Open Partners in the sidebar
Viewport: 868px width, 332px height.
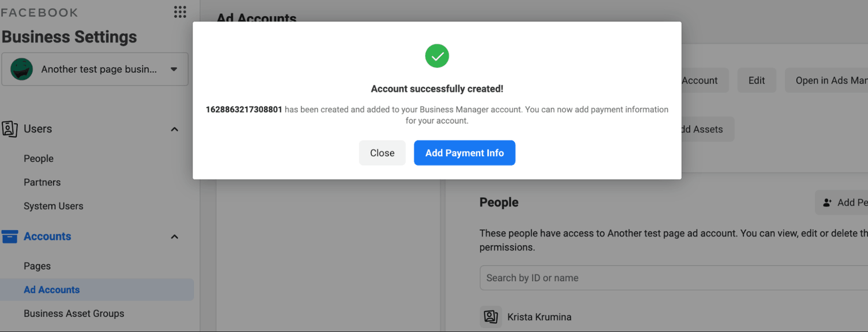(42, 182)
